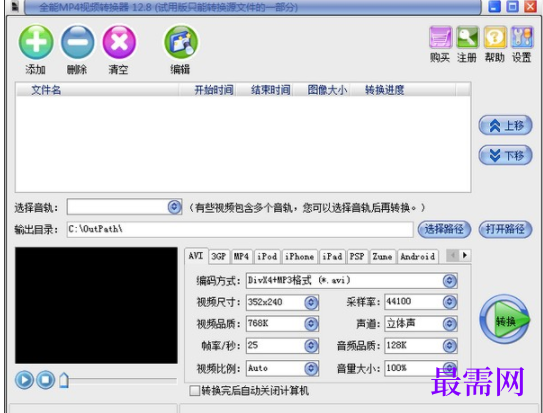Open the Help (帮助) question icon
543x413 pixels.
[495, 37]
